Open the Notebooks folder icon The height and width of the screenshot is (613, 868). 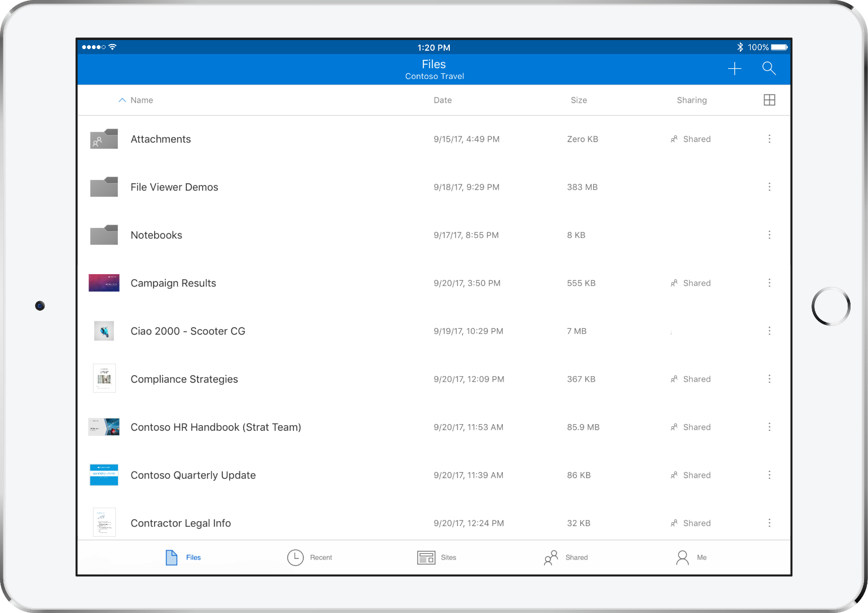coord(104,235)
